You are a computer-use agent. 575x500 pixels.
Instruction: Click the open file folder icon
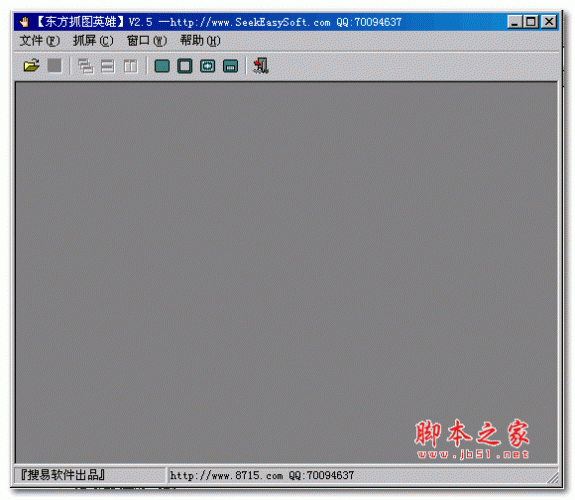click(32, 66)
